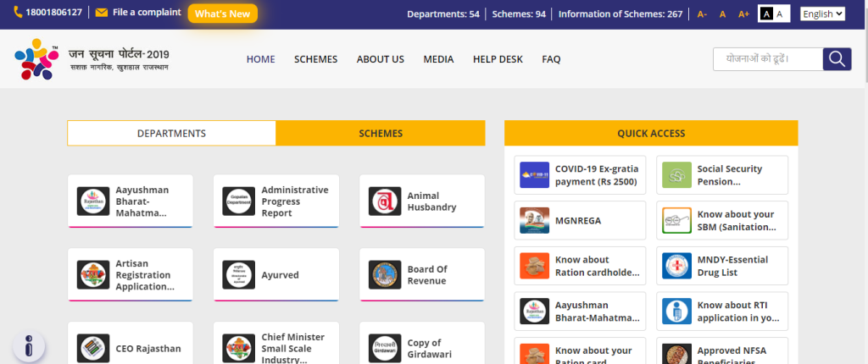868x364 pixels.
Task: Open Board Of Revenue department text
Action: click(x=427, y=275)
